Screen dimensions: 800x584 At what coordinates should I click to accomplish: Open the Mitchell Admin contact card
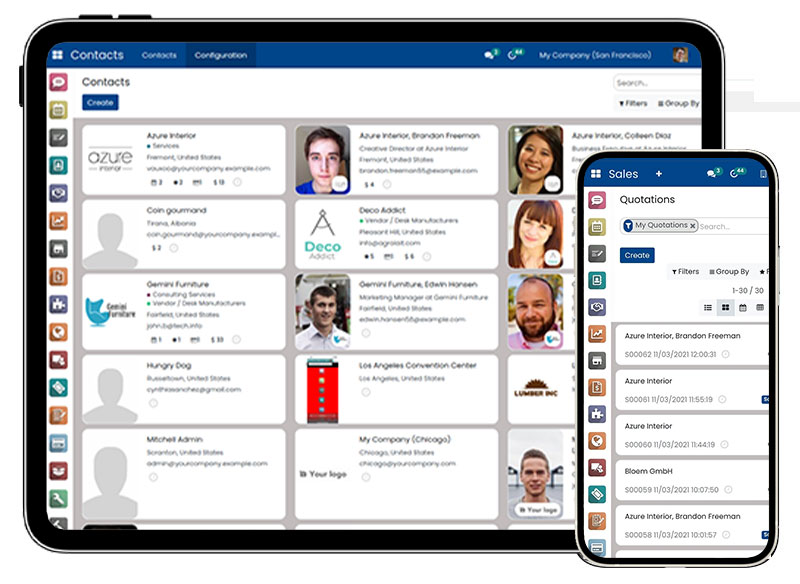184,474
